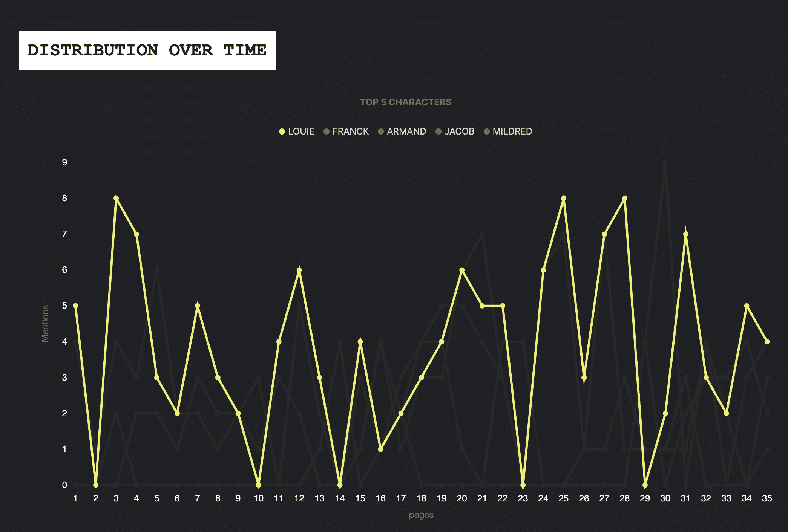The height and width of the screenshot is (532, 788).
Task: Select Louie's data point at page 15
Action: click(x=360, y=342)
